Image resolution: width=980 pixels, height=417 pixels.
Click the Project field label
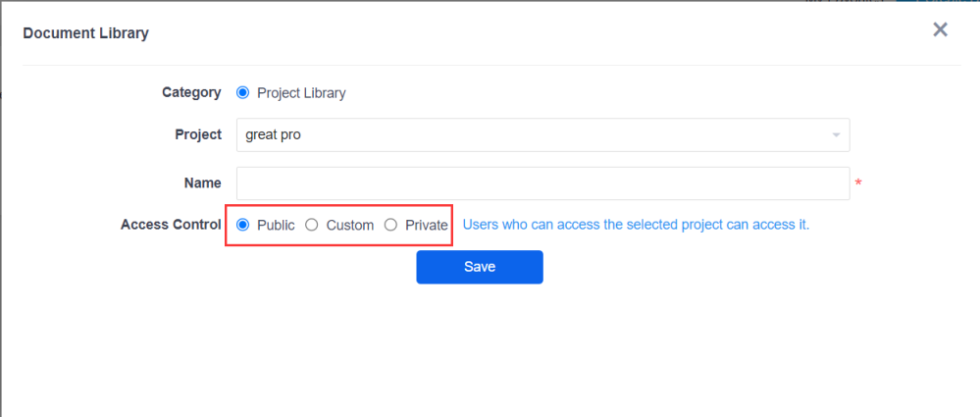click(197, 134)
